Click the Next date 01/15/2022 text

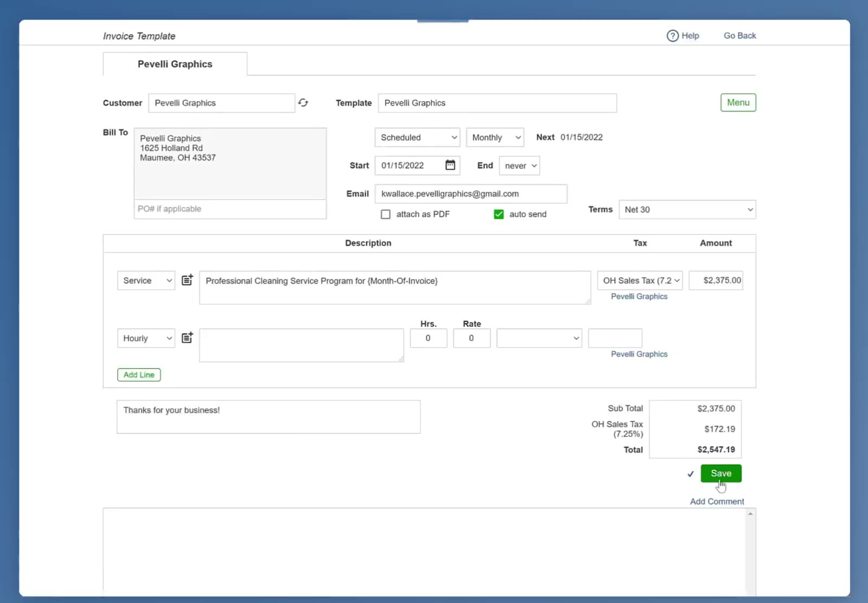[582, 137]
